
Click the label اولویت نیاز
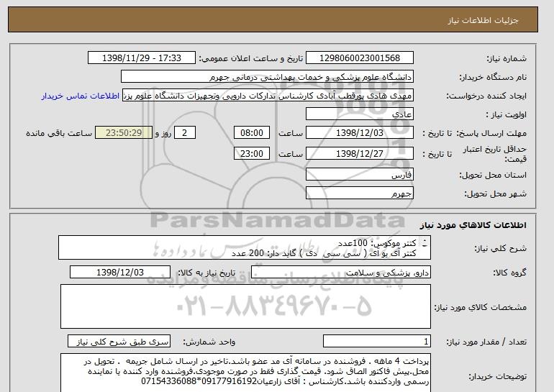click(507, 114)
